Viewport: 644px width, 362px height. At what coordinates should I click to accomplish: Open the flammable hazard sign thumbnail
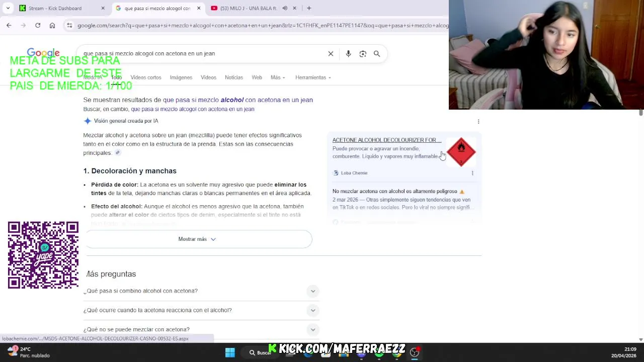pos(461,152)
